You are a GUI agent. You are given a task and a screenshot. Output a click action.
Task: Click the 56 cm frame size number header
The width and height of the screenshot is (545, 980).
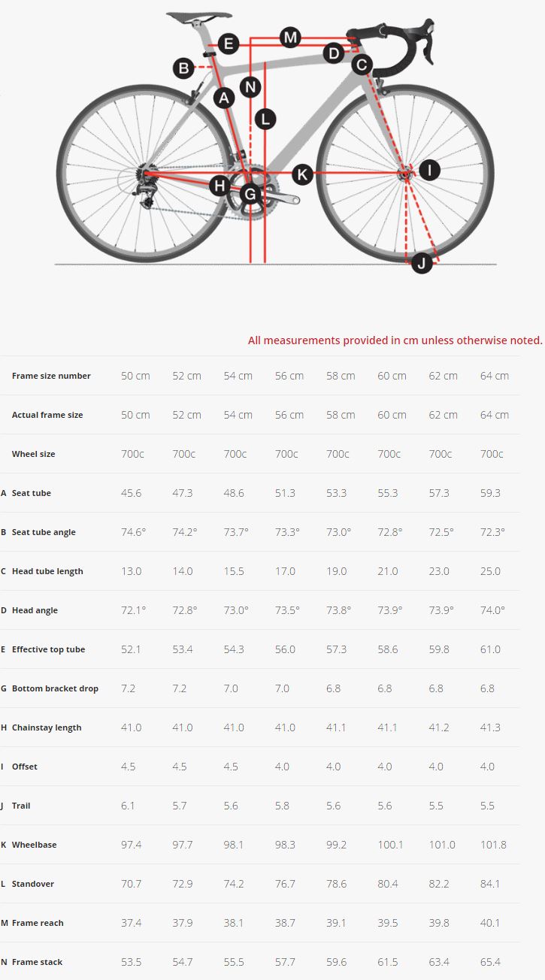[289, 376]
